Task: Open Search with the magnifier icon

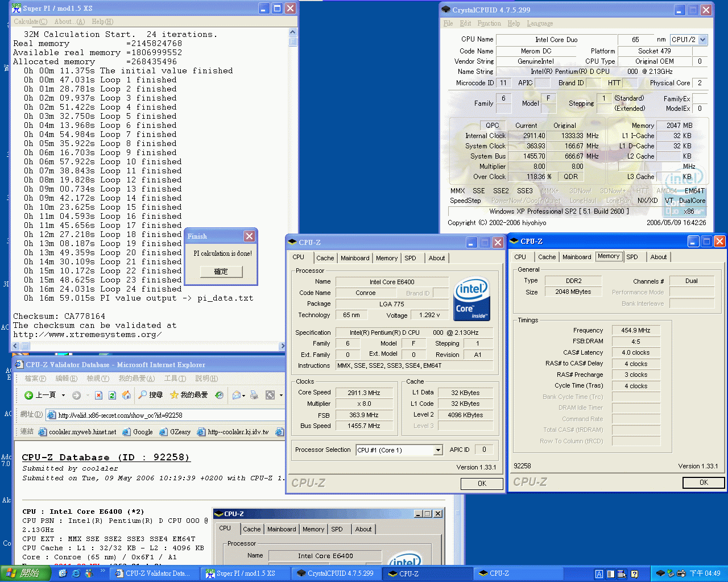Action: [x=143, y=395]
